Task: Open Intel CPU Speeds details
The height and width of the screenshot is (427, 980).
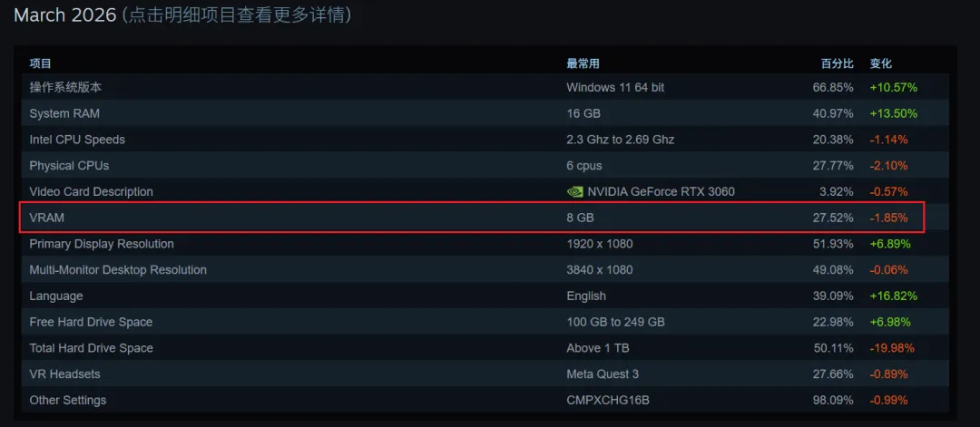Action: coord(485,140)
